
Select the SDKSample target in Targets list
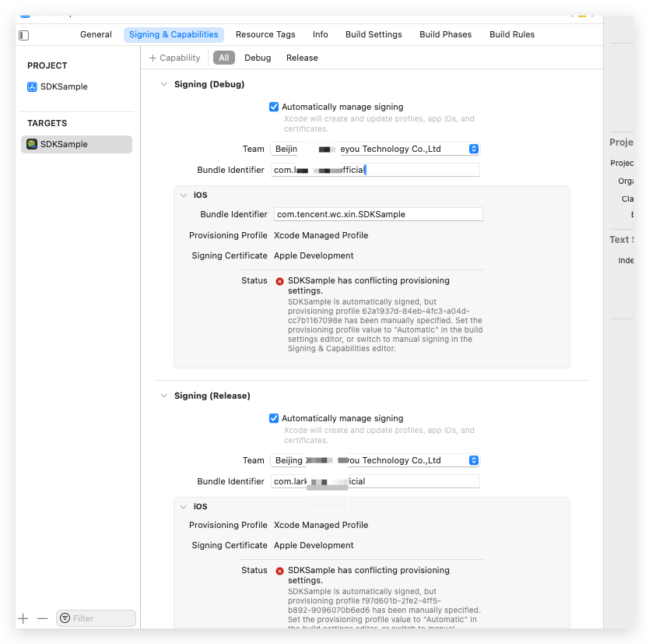pyautogui.click(x=76, y=144)
